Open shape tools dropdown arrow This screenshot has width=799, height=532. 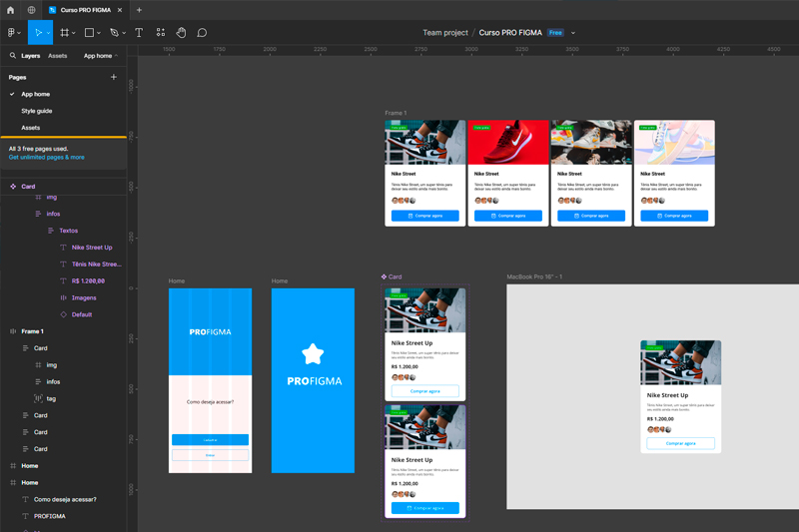coord(98,33)
